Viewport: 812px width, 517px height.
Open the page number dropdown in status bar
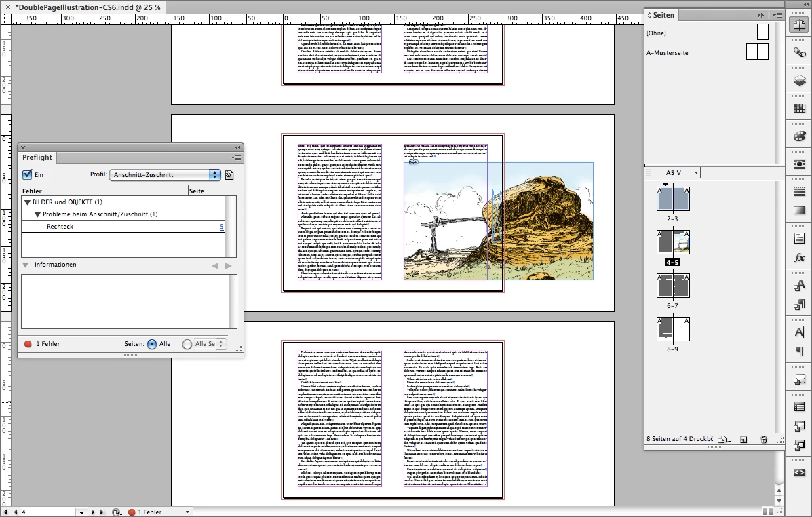coord(81,512)
